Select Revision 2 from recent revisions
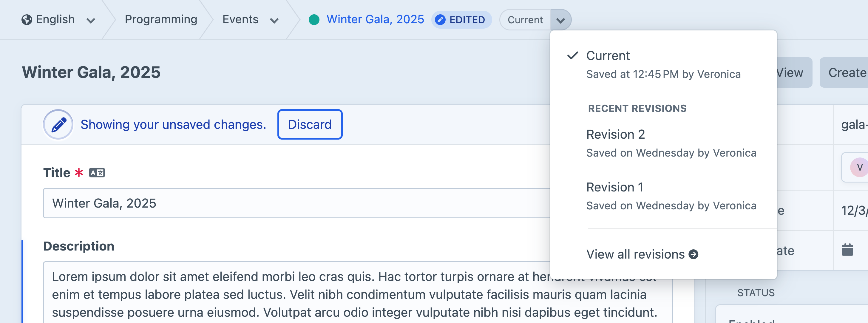868x323 pixels. pyautogui.click(x=616, y=134)
